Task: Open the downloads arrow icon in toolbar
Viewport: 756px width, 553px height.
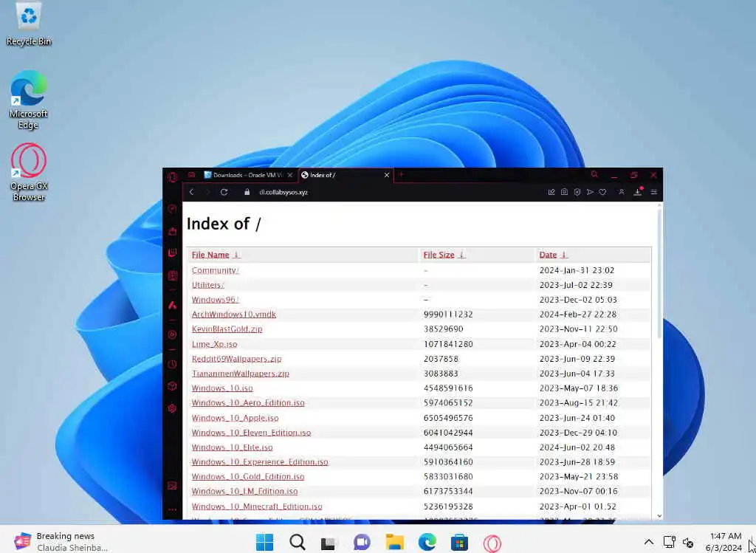Action: (x=637, y=192)
